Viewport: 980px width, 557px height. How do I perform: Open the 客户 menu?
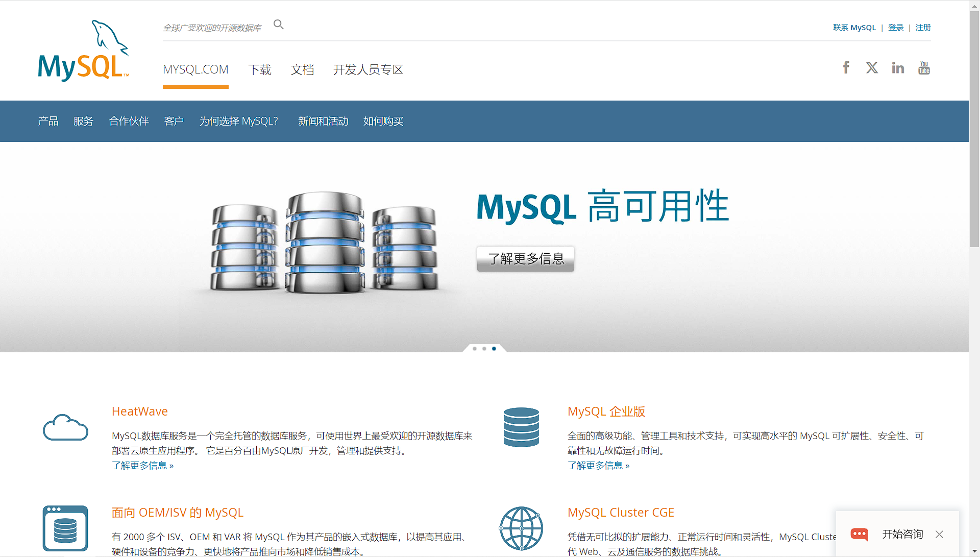[174, 121]
